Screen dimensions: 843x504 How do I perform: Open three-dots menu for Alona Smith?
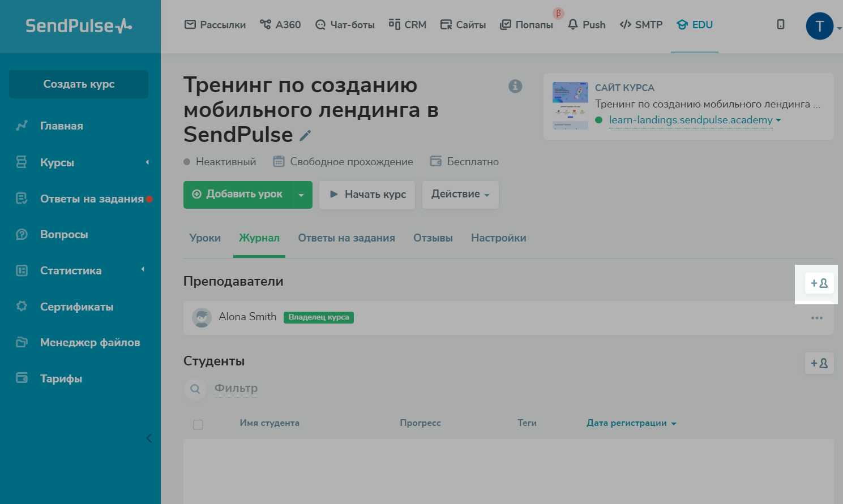pos(817,318)
